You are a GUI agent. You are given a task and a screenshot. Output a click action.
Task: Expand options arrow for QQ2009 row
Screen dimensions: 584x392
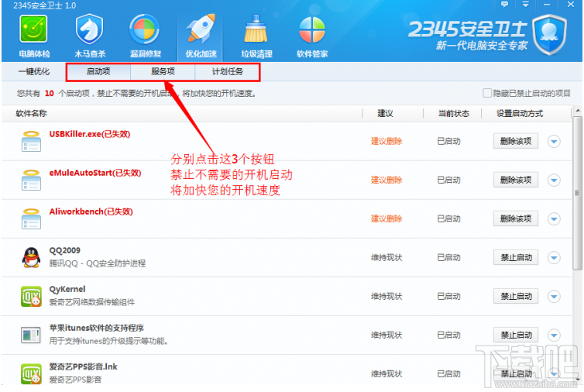(554, 258)
